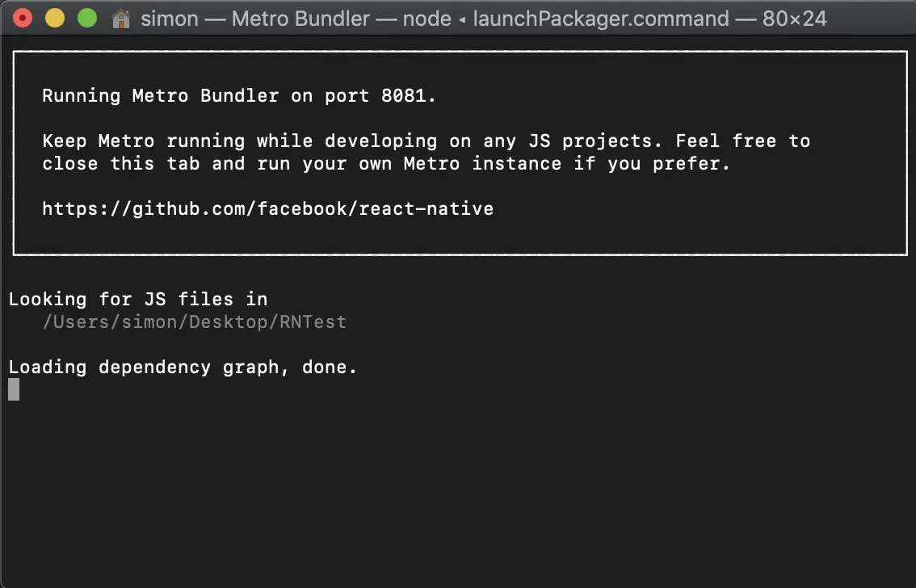Screen dimensions: 916x588
Task: Click the "Loading dependency graph, done." line
Action: pos(183,367)
